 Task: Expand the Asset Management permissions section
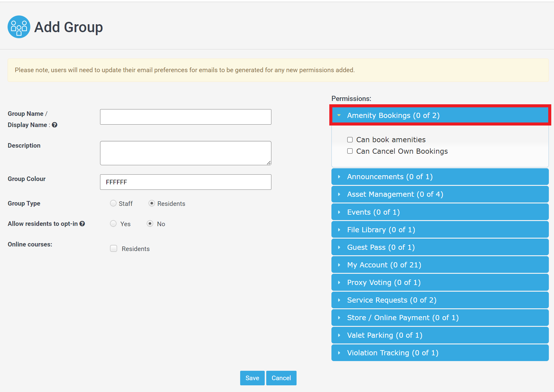click(395, 194)
